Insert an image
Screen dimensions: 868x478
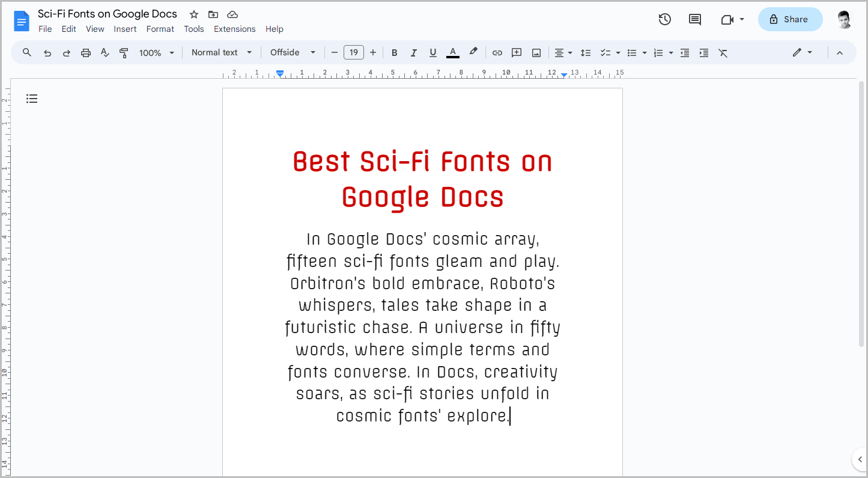[535, 52]
